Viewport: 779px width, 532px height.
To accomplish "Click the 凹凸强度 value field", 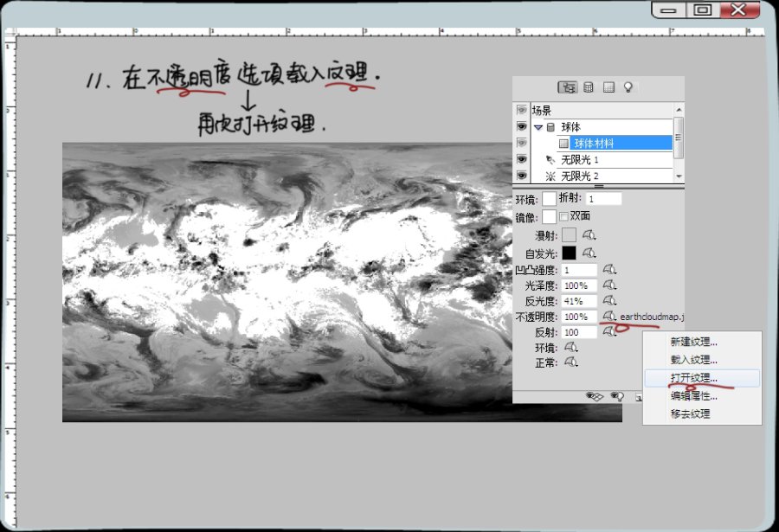I will (579, 270).
